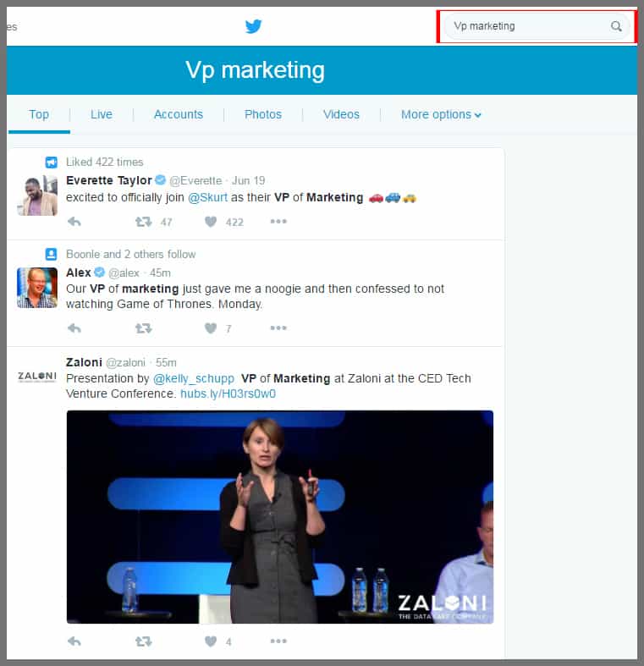The image size is (644, 666).
Task: Open more actions on Alex's tweet
Action: [278, 328]
